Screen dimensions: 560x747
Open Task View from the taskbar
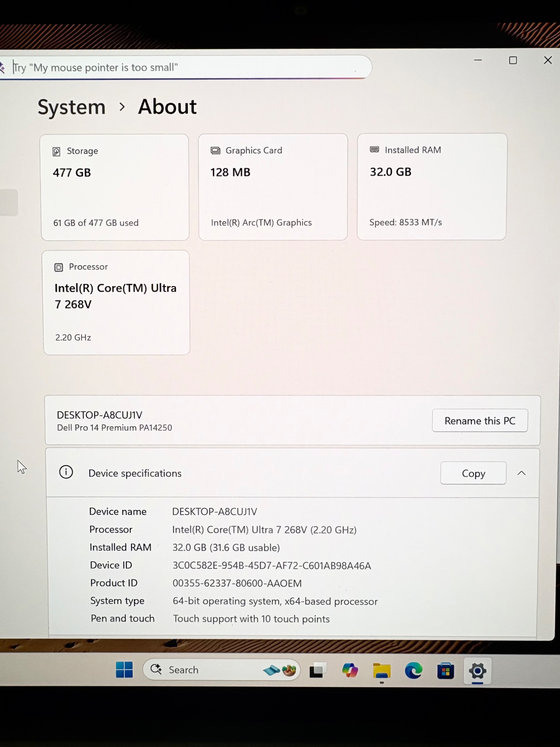click(318, 670)
